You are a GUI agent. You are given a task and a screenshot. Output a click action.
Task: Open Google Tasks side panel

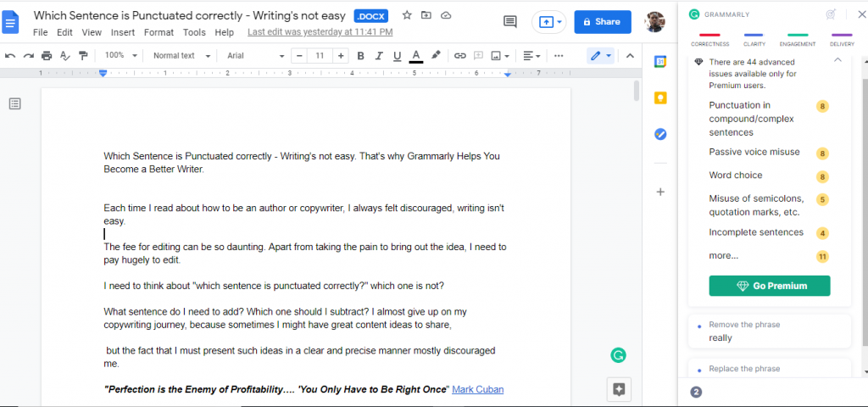click(x=659, y=134)
